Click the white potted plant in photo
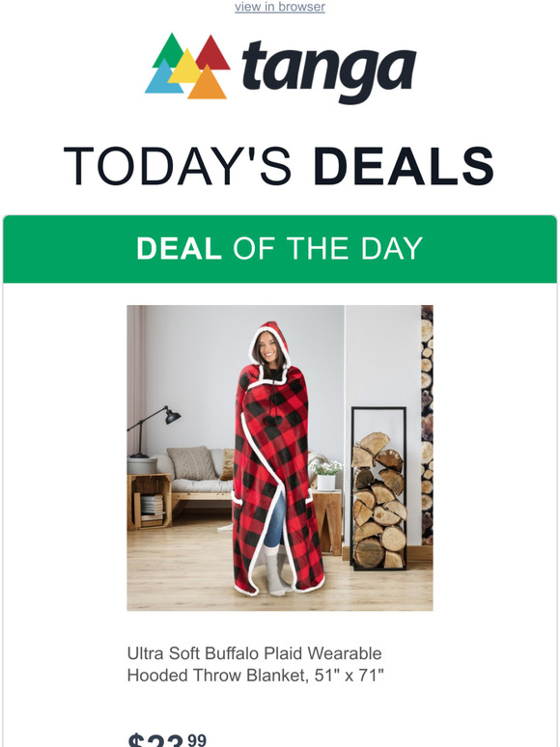This screenshot has width=560, height=747. 326,475
